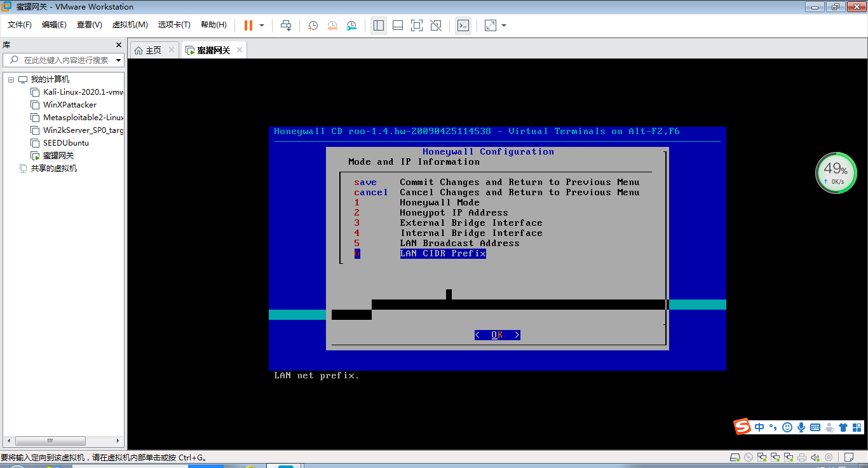Click the Unity mode toolbar icon
The image size is (868, 468).
(436, 25)
